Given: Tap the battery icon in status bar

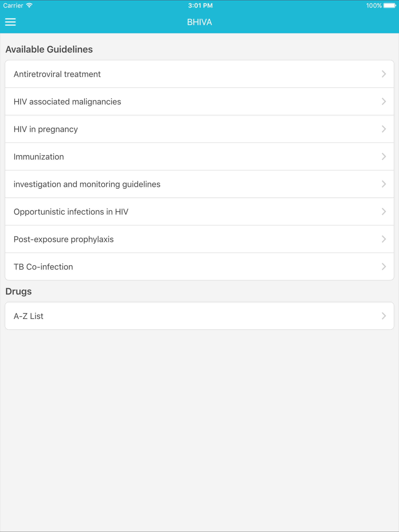Looking at the screenshot, I should point(390,5).
